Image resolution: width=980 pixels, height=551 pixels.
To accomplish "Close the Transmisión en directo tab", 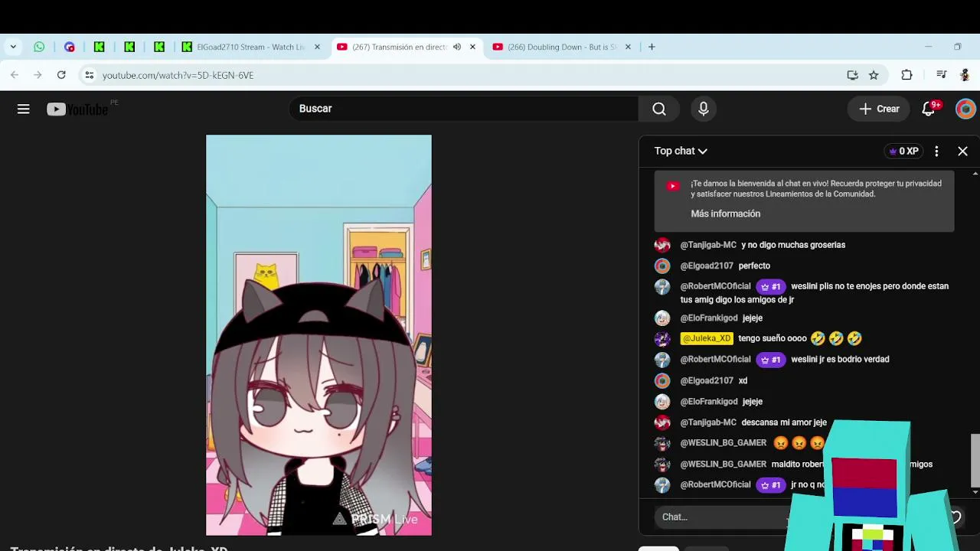I will pyautogui.click(x=472, y=47).
